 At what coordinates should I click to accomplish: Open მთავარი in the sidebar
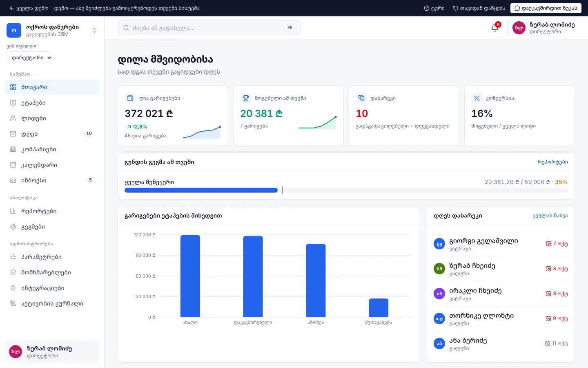pos(52,87)
